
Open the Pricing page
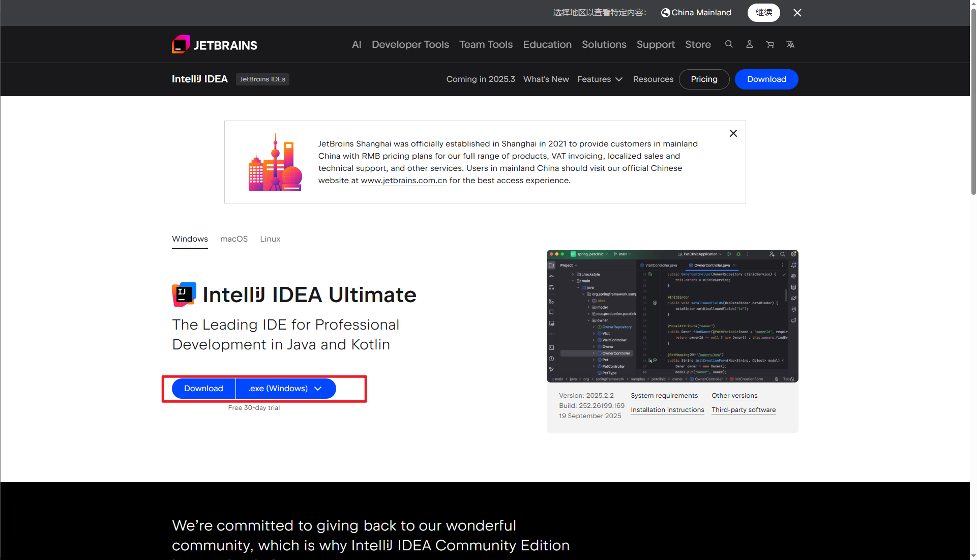(x=704, y=79)
